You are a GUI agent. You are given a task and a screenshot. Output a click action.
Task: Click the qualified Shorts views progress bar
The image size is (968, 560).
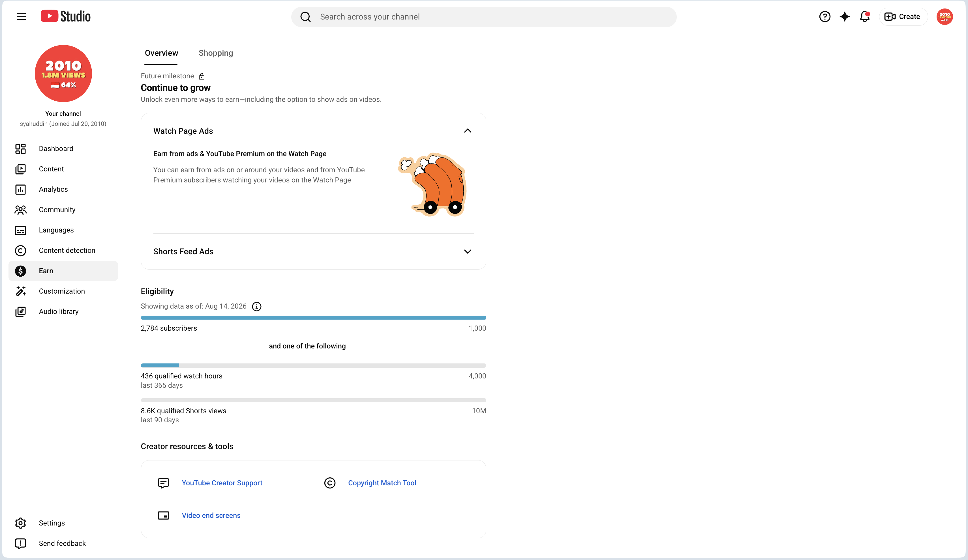pos(313,400)
